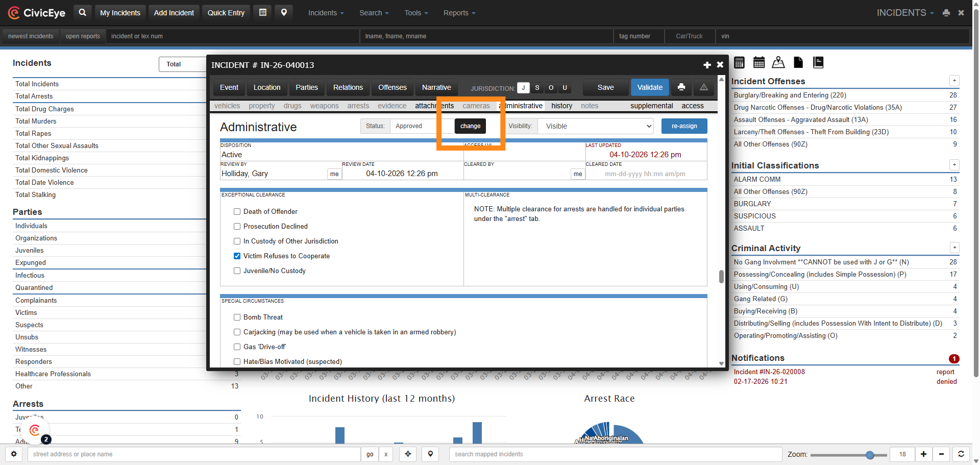Select jurisdiction J toggle

523,88
